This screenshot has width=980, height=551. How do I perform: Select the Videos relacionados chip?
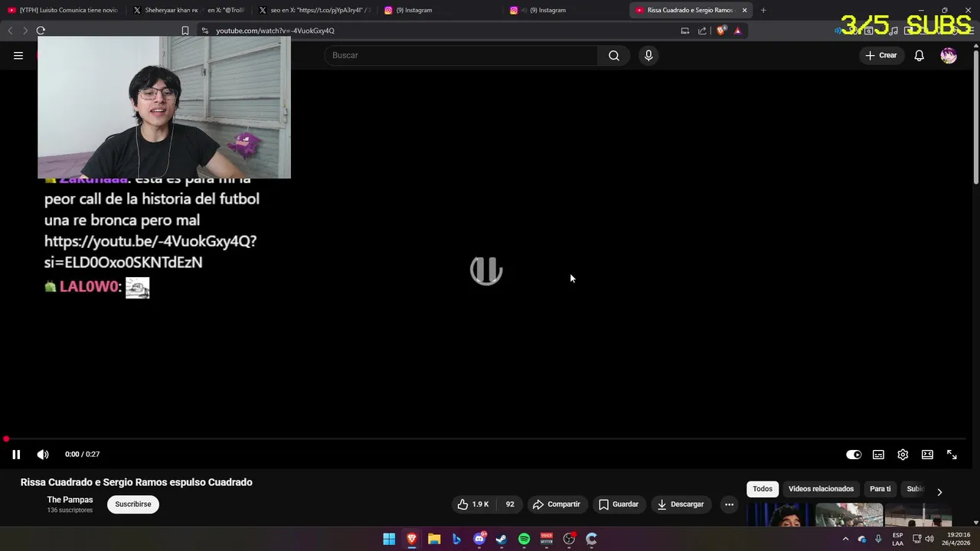click(x=821, y=489)
